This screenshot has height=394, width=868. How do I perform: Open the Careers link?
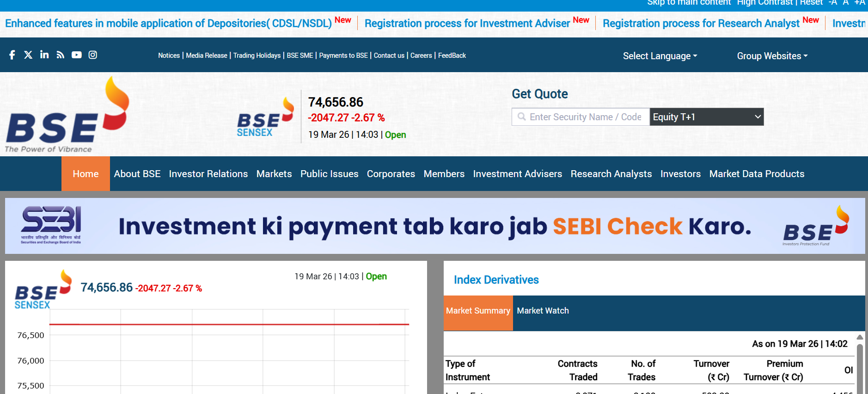coord(422,55)
